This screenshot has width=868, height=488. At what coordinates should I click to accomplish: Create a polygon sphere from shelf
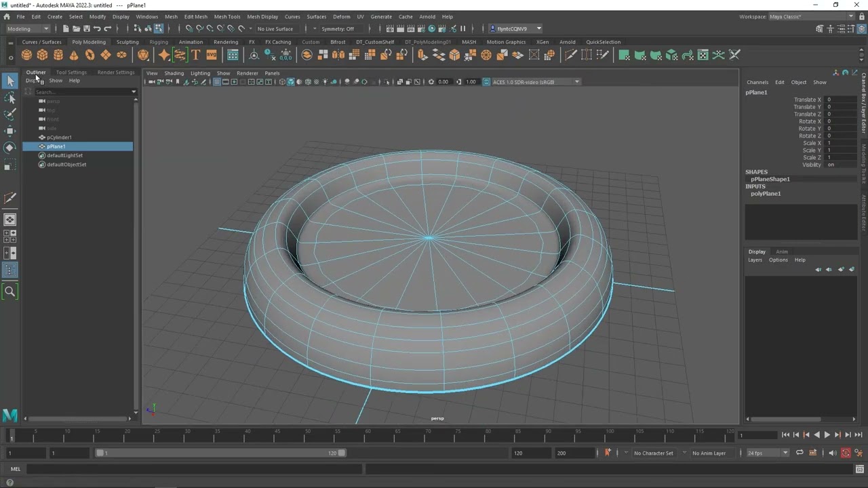[26, 55]
